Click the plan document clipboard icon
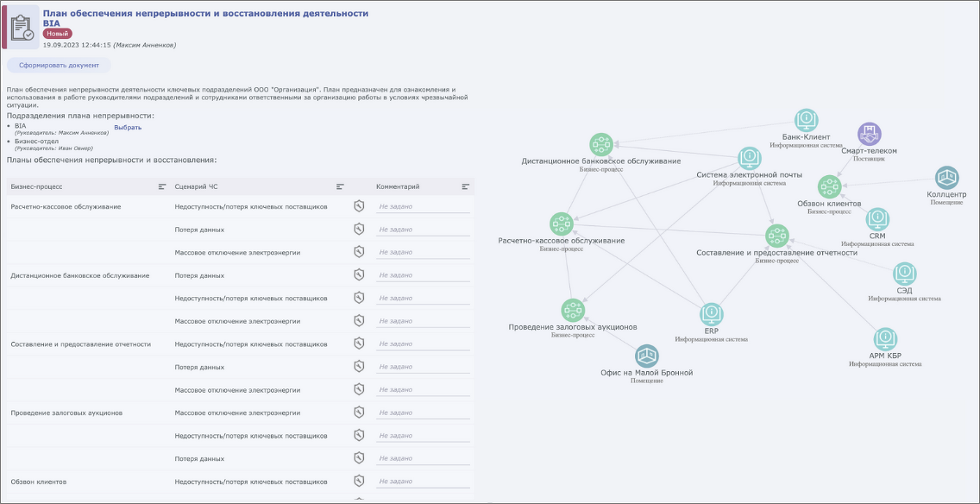Image resolution: width=980 pixels, height=504 pixels. [22, 27]
